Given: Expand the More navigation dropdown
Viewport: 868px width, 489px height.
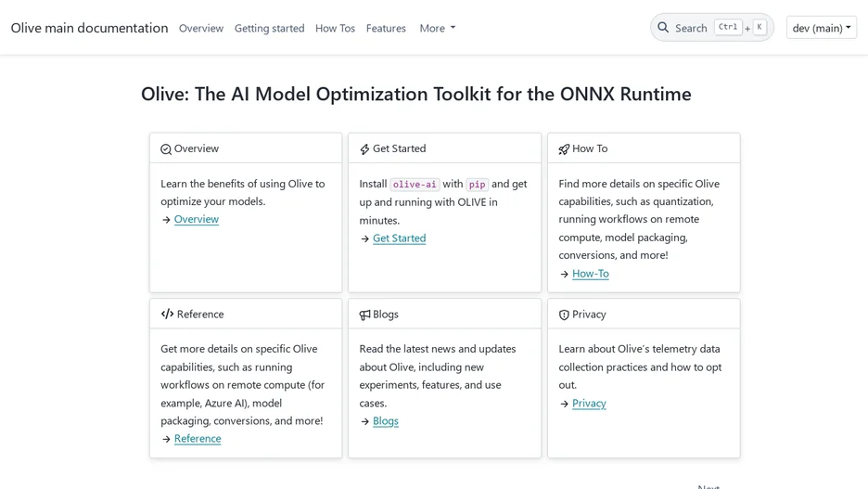Looking at the screenshot, I should pyautogui.click(x=438, y=28).
